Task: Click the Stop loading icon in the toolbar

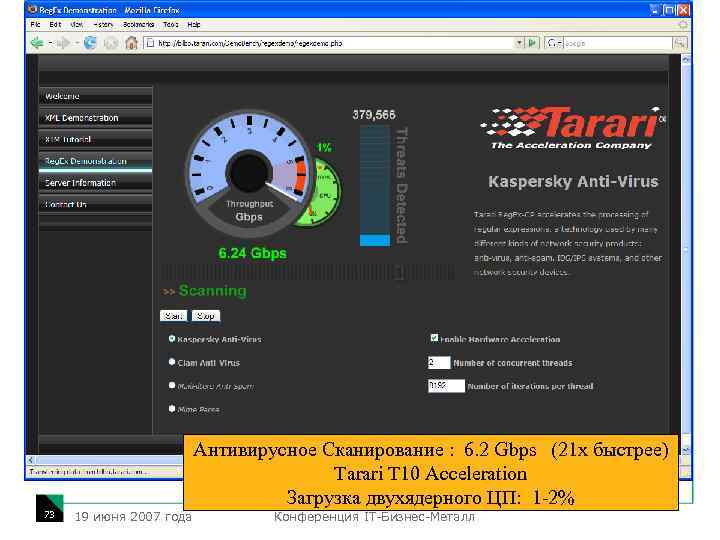Action: pyautogui.click(x=111, y=43)
